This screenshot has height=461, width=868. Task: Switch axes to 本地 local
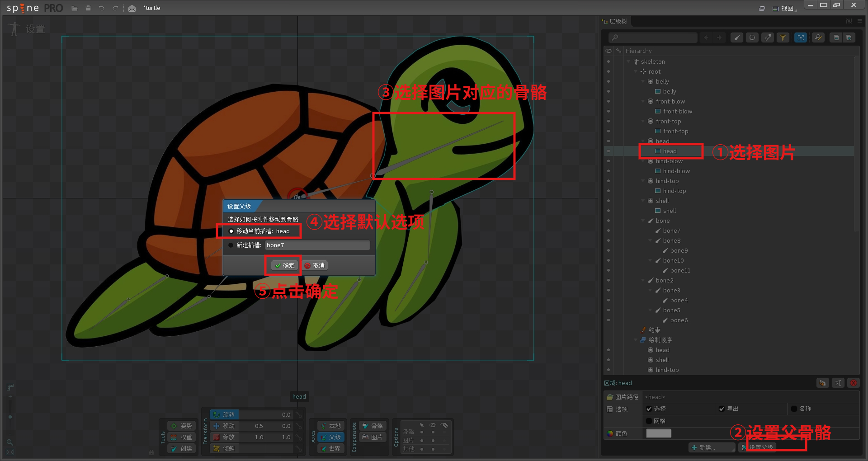(331, 426)
